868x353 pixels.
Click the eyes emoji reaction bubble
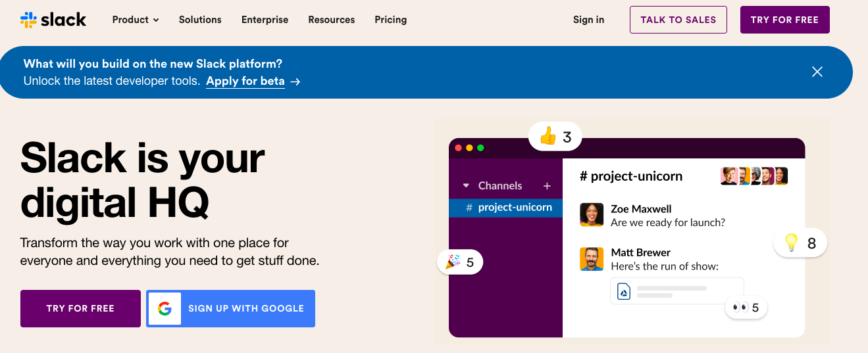[746, 307]
